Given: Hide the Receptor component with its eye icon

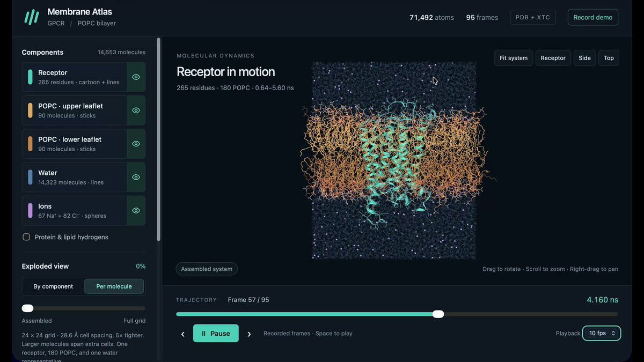Looking at the screenshot, I should click(136, 77).
